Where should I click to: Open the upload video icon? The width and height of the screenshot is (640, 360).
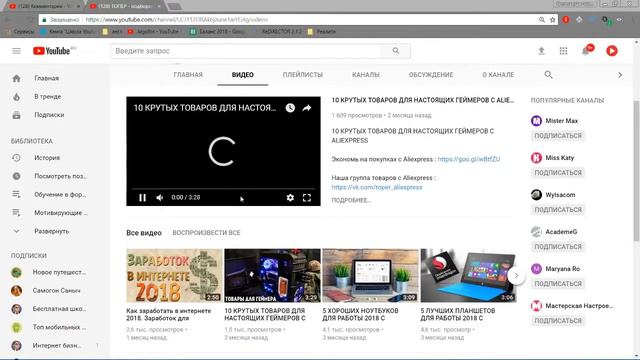coord(541,51)
